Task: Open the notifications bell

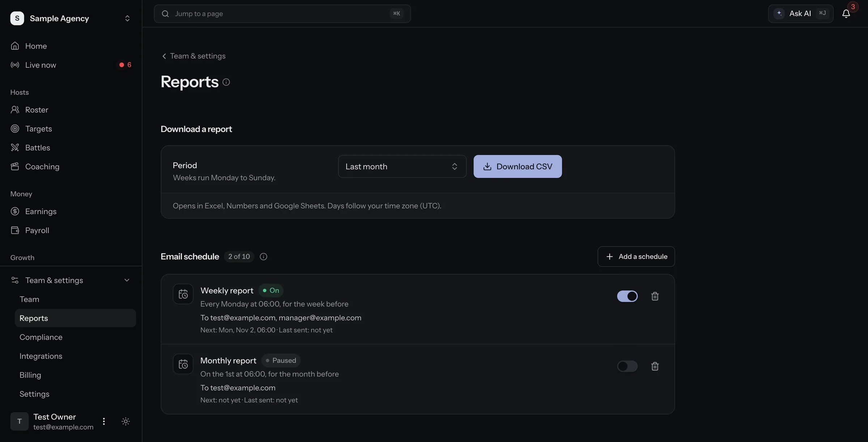Action: tap(846, 14)
